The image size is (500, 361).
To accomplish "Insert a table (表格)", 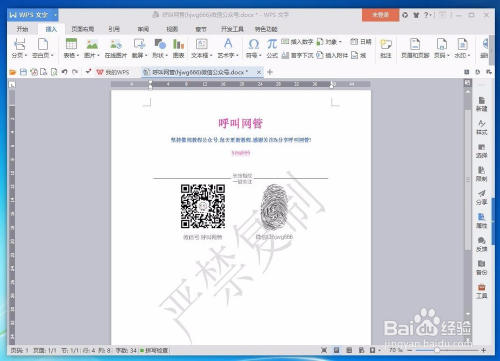I will [71, 48].
